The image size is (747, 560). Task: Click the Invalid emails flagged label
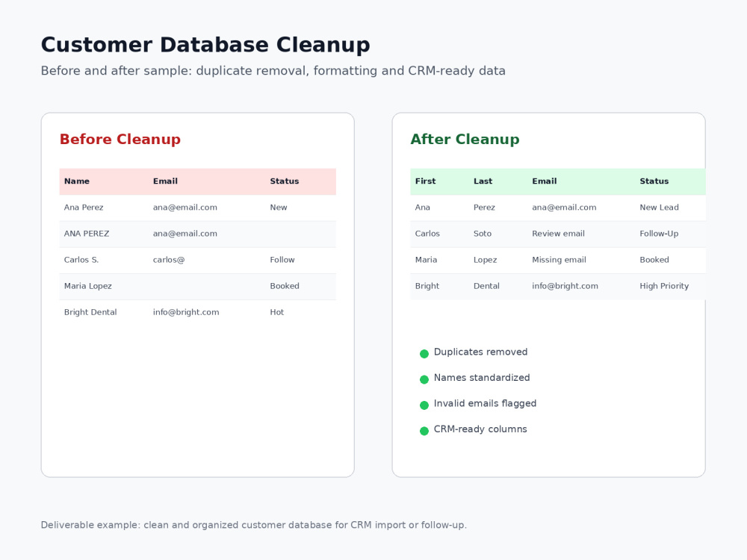coord(485,403)
